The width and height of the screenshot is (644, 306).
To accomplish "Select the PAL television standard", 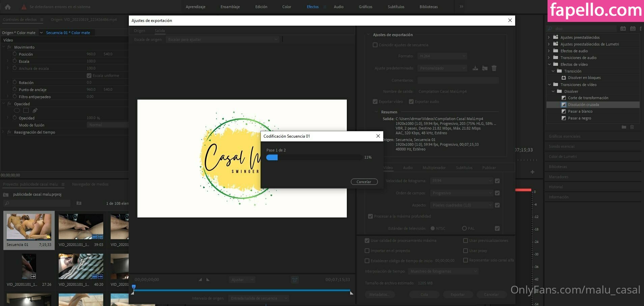I will (x=464, y=228).
